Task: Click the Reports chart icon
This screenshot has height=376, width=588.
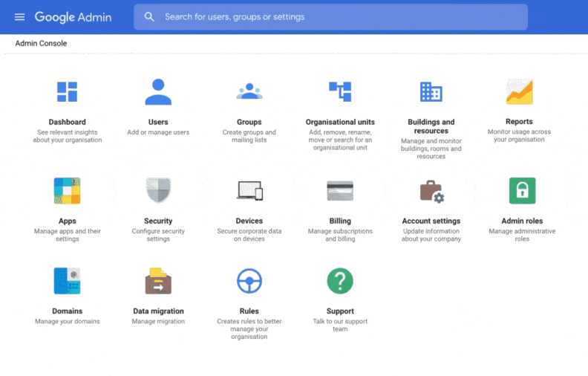Action: click(520, 91)
